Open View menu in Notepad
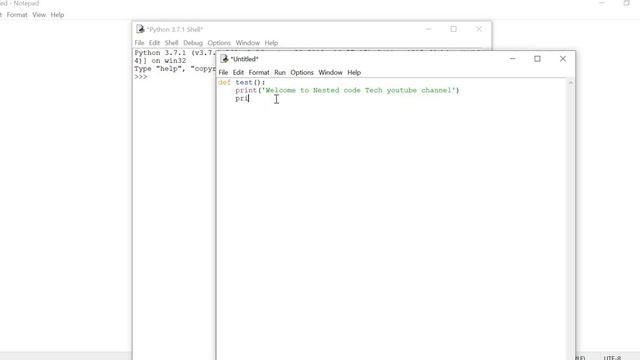The width and height of the screenshot is (640, 360). [x=39, y=15]
